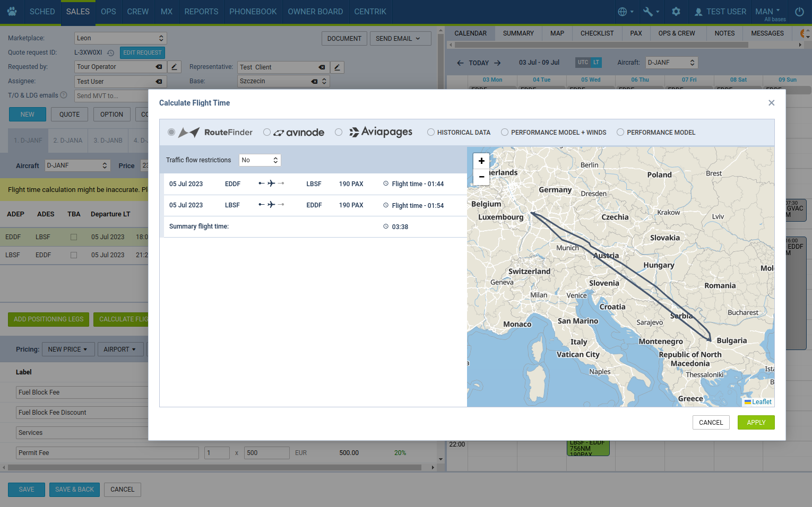This screenshot has height=507, width=812.
Task: Click the horizontal scrollbar under pricing table
Action: click(214, 468)
